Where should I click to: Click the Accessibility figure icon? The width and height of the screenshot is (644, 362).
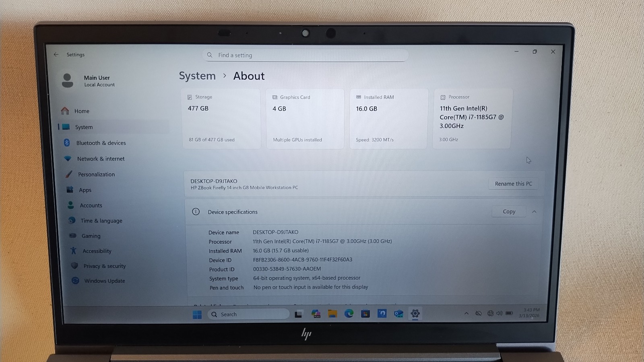(73, 251)
